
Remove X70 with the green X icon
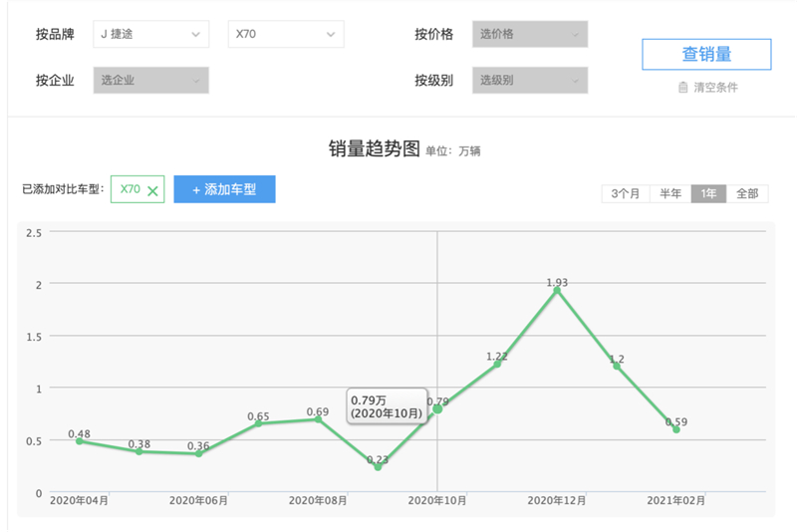coord(152,191)
